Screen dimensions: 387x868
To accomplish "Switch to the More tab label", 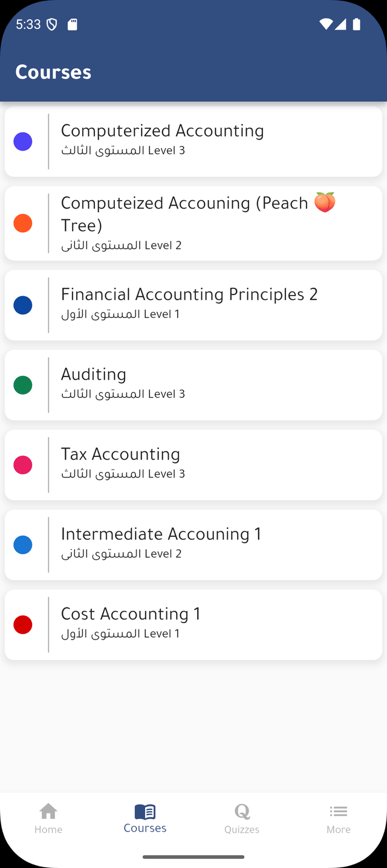I will click(x=339, y=830).
